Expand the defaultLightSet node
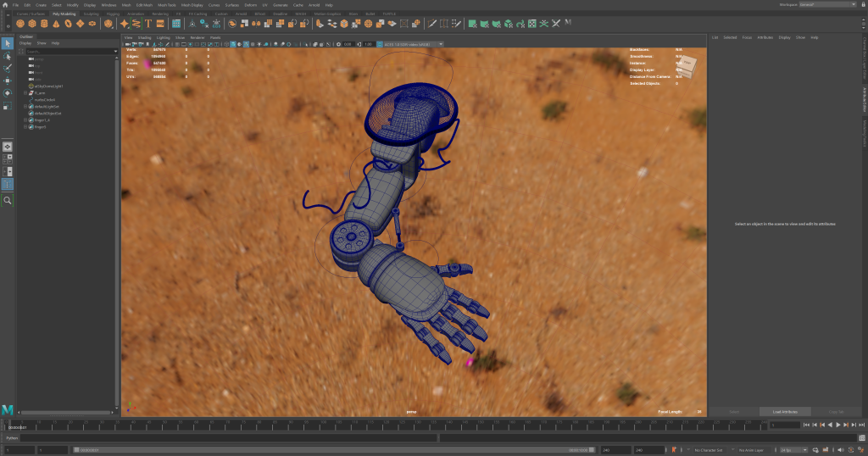The width and height of the screenshot is (868, 456). click(x=25, y=107)
